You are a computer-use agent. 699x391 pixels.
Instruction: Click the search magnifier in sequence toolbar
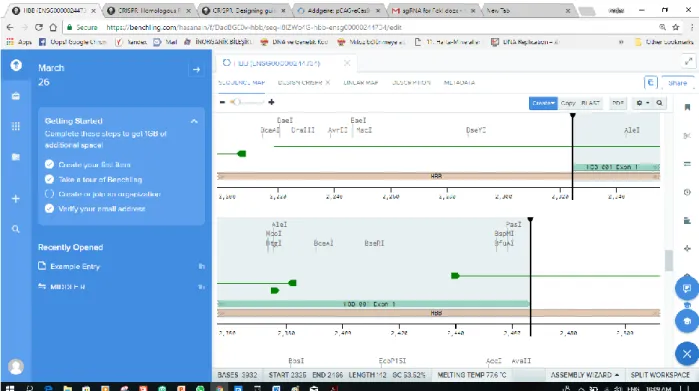tap(659, 103)
